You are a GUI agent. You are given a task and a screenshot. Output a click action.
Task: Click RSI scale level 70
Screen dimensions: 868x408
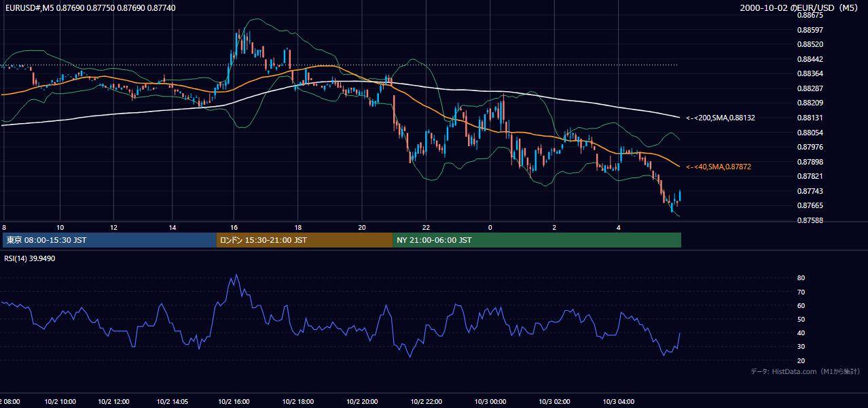(x=801, y=292)
